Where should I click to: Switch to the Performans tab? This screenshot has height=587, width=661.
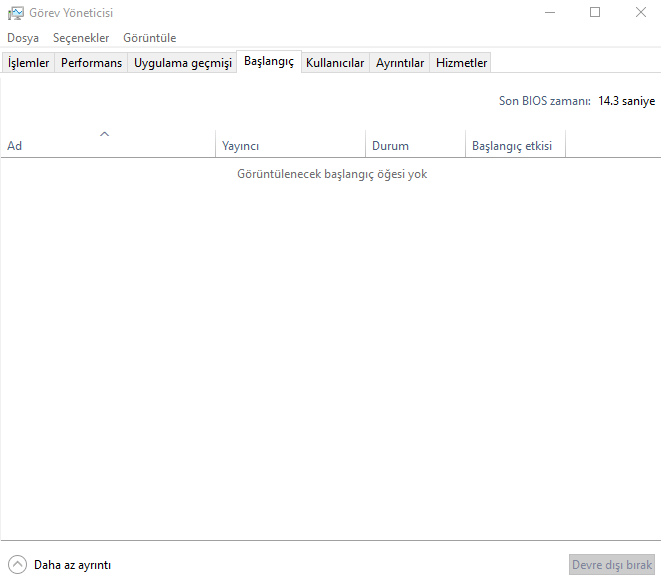[x=91, y=63]
